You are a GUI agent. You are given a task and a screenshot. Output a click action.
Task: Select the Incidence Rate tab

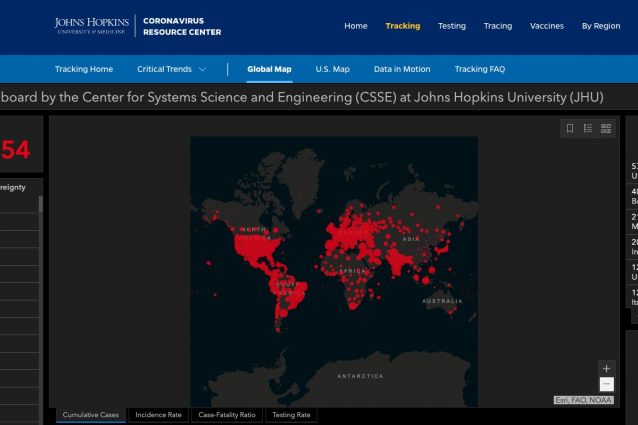158,415
